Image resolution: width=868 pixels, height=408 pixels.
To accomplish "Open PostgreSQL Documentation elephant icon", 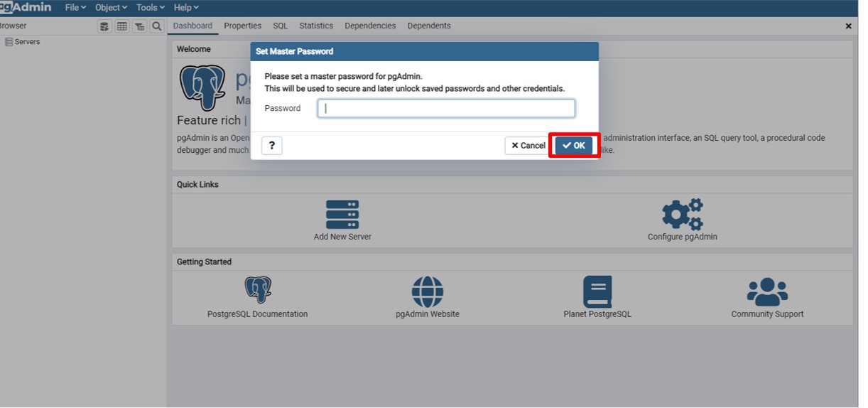I will [x=258, y=290].
